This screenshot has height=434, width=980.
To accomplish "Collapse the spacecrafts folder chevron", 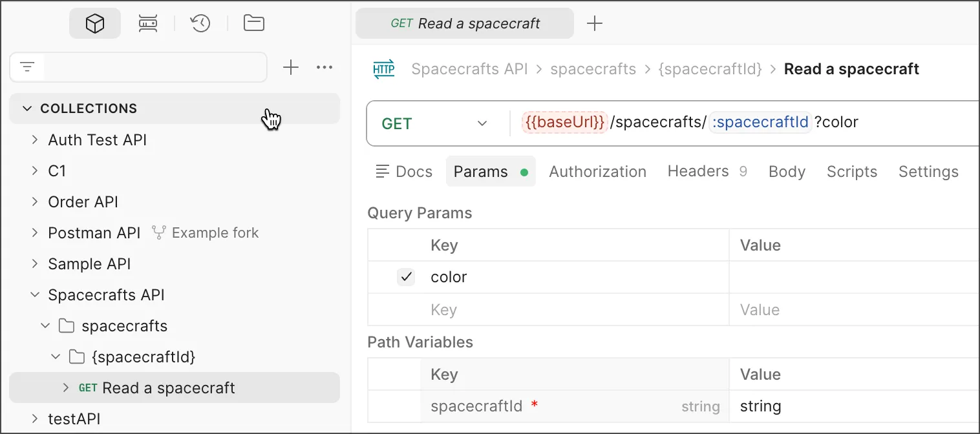I will click(x=45, y=325).
